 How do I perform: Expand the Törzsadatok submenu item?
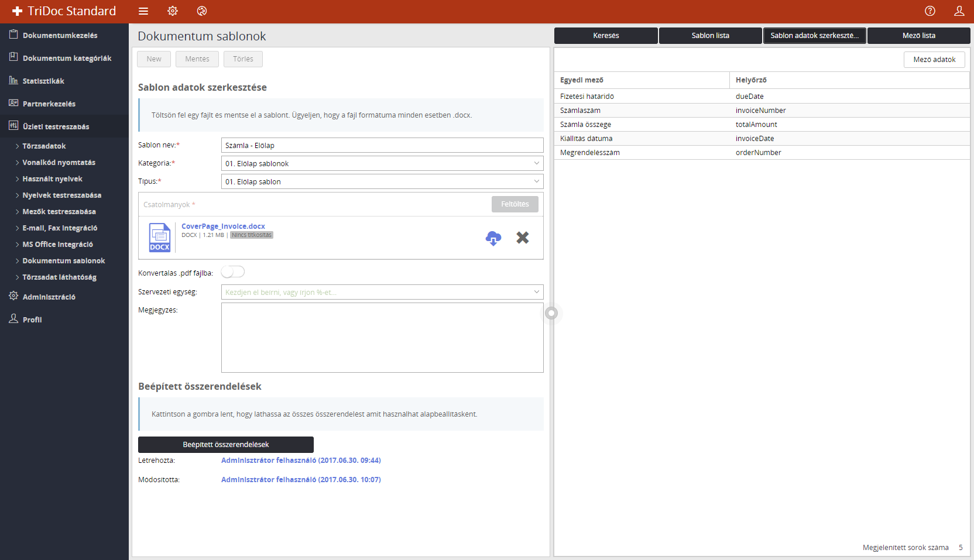coord(44,146)
